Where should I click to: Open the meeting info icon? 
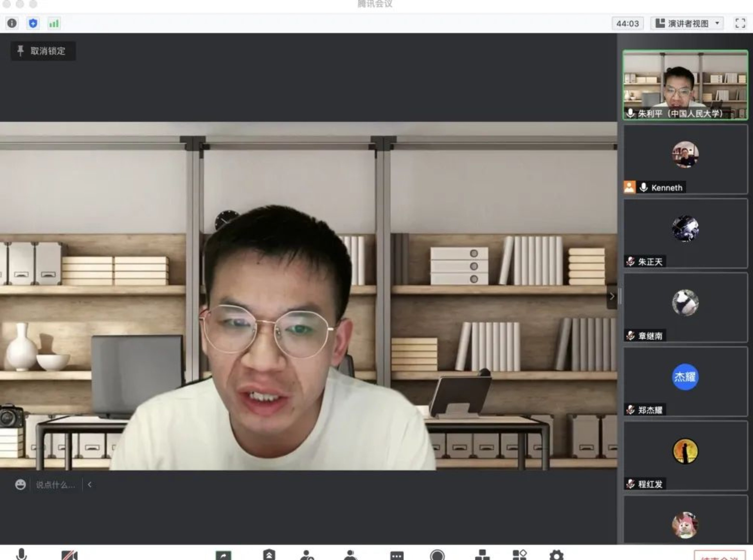tap(12, 23)
